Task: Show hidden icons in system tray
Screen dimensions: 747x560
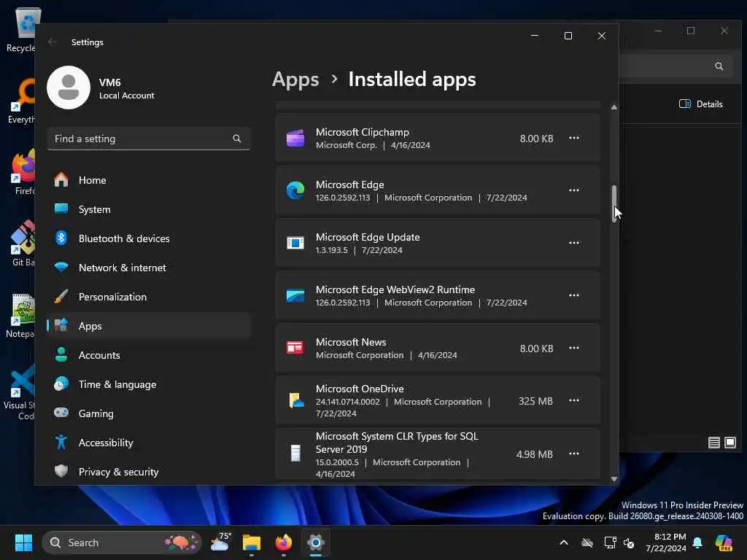Action: point(564,542)
